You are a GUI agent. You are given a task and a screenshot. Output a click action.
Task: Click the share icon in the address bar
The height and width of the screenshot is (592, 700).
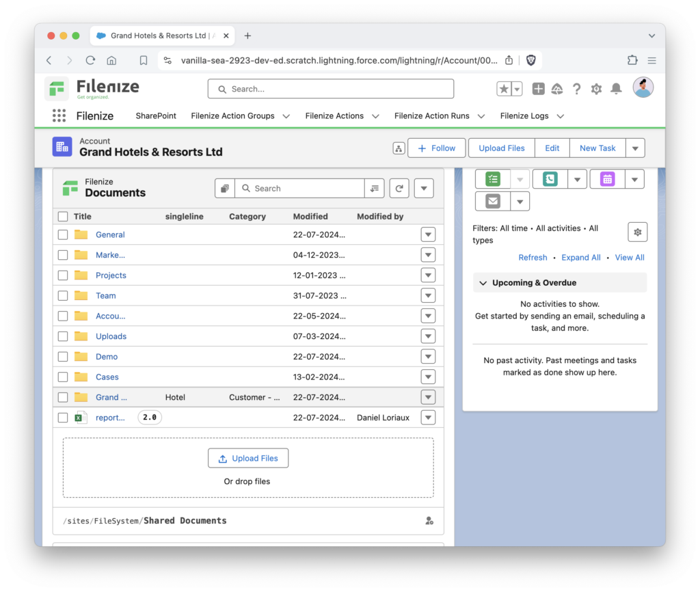(x=509, y=60)
